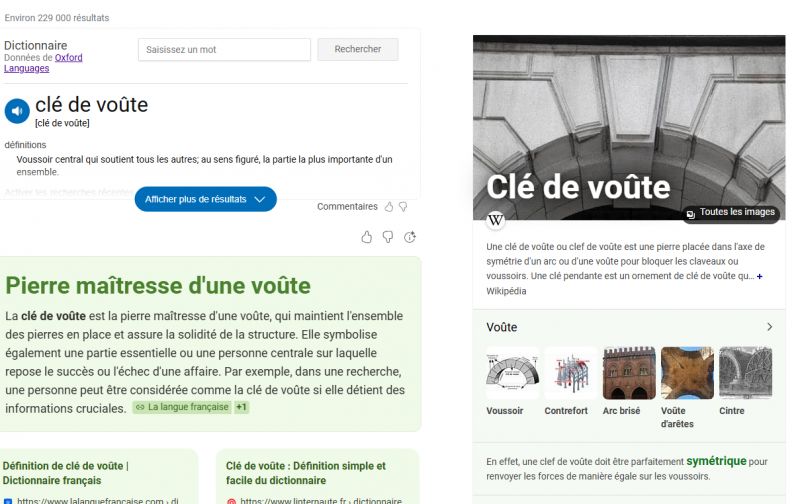Like the answer with larger thumbs-up icon

(x=366, y=237)
